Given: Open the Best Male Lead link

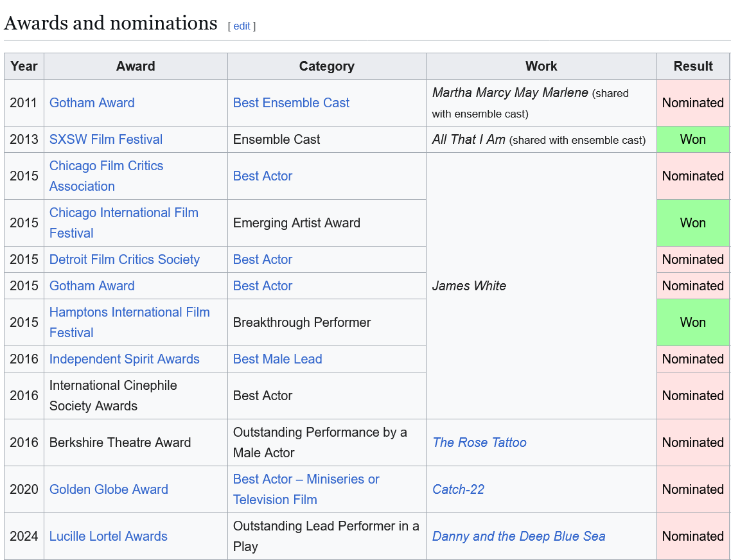Looking at the screenshot, I should [277, 359].
